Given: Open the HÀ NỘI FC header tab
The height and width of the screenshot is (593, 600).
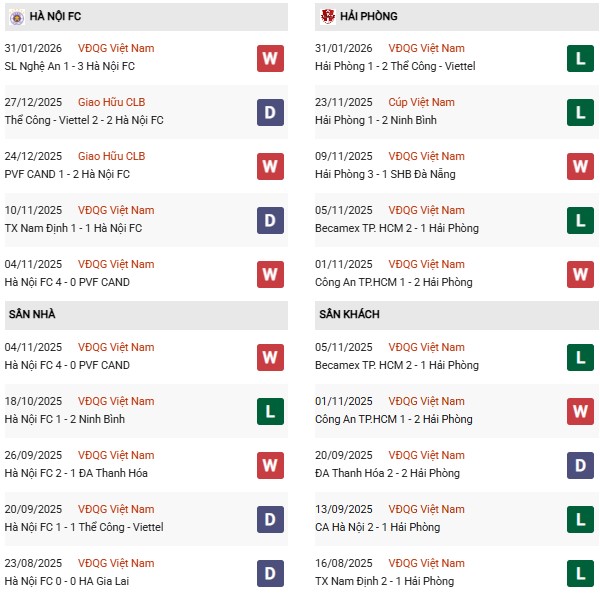Looking at the screenshot, I should 56,16.
